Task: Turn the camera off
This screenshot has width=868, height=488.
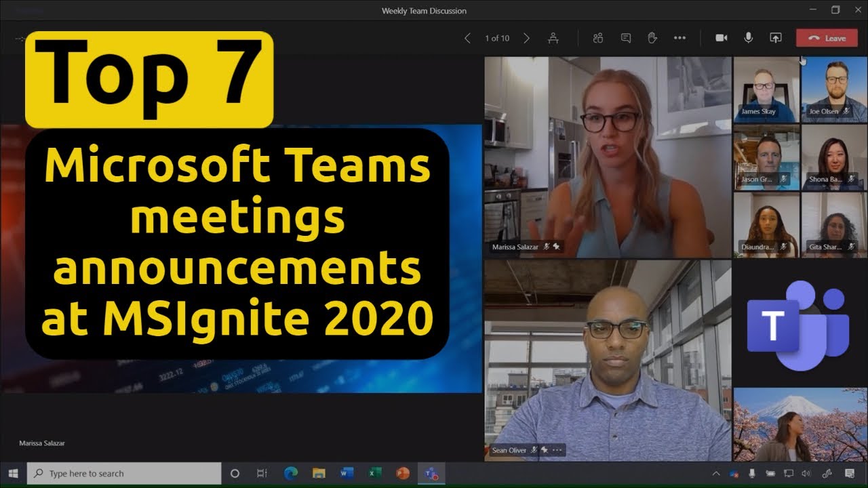Action: tap(722, 39)
